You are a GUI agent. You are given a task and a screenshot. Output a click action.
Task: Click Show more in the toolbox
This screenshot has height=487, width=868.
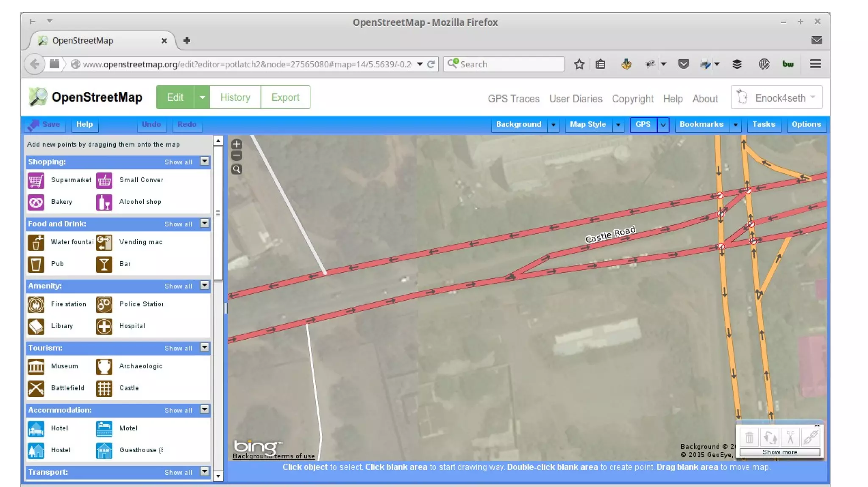pyautogui.click(x=779, y=452)
